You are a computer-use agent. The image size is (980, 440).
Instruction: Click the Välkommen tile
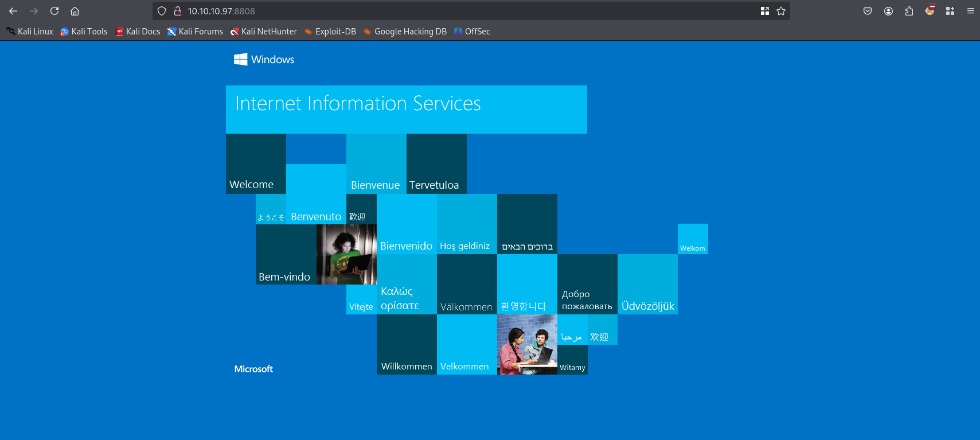coord(467,284)
